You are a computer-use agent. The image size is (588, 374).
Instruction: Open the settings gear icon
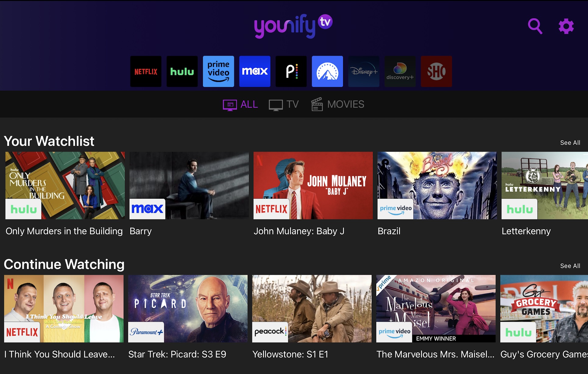click(565, 27)
